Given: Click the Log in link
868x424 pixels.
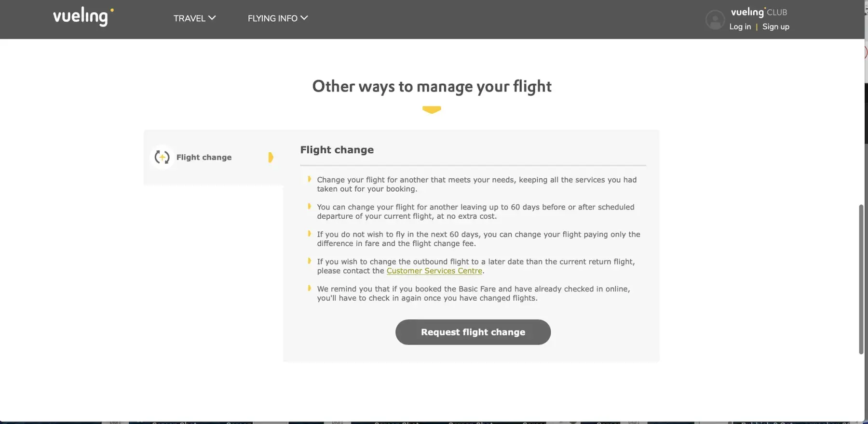Looking at the screenshot, I should click(x=740, y=26).
